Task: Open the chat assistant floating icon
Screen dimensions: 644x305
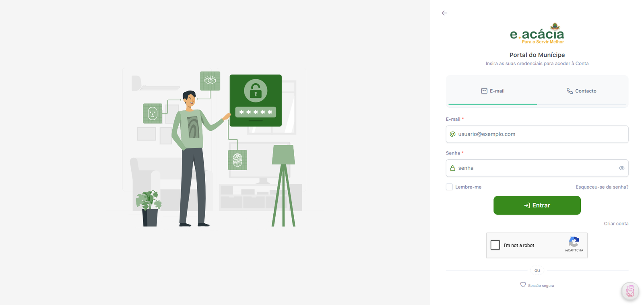Action: click(x=630, y=291)
